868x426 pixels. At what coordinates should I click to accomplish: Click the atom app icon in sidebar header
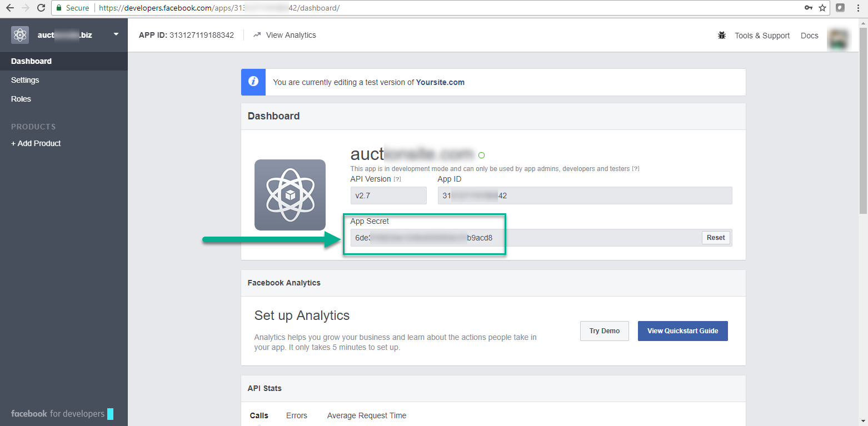point(20,35)
